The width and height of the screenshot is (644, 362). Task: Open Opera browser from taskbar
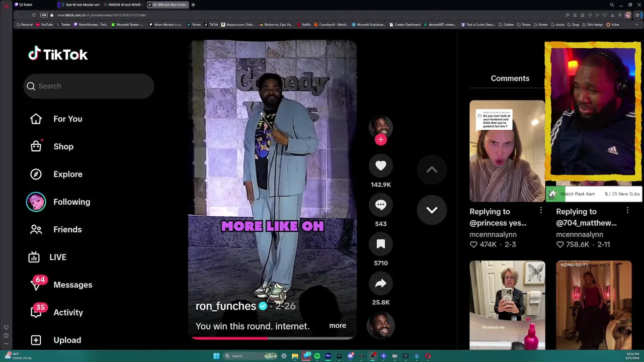428,356
